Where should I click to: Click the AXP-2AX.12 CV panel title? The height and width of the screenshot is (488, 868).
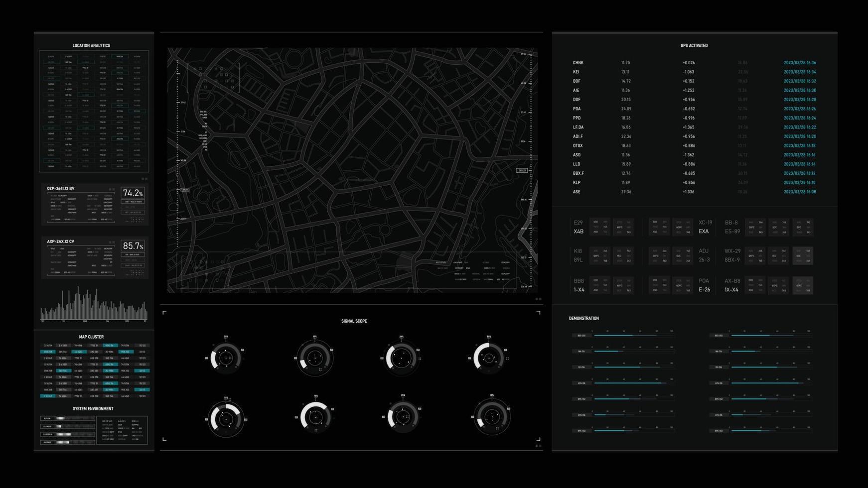click(x=60, y=242)
